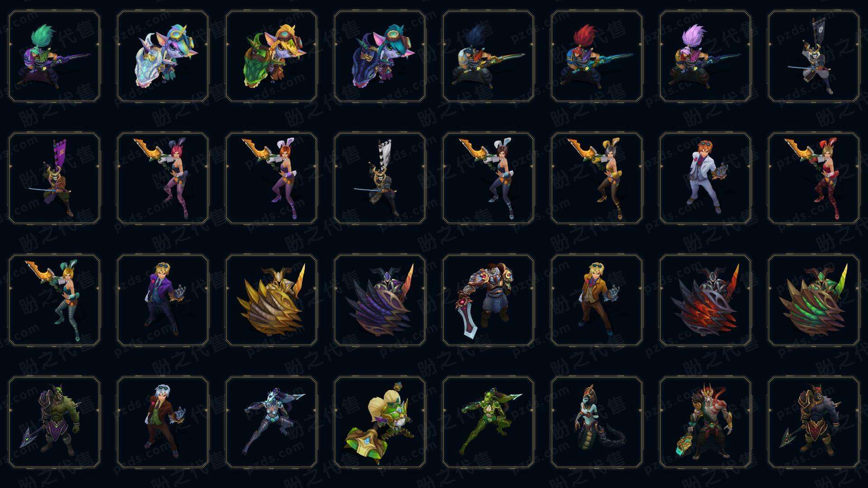This screenshot has height=488, width=868.
Task: Pick the Poppy skin with green-gold hammer
Action: coord(380,422)
